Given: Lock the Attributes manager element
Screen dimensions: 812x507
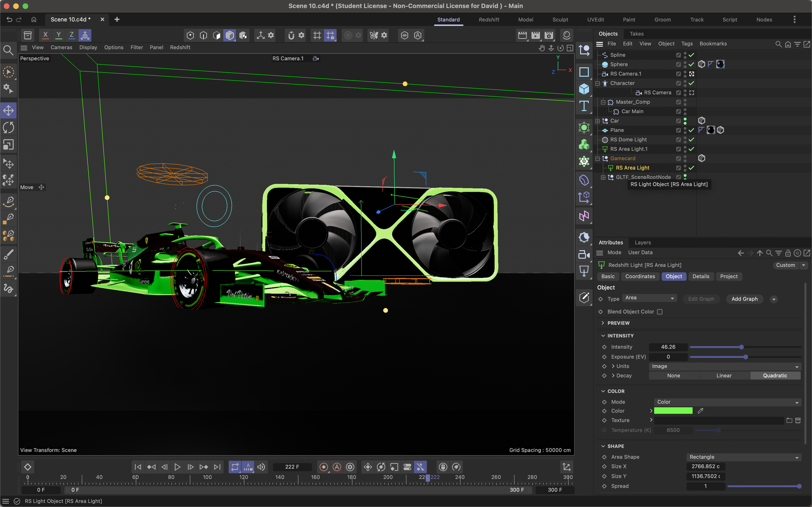Looking at the screenshot, I should tap(788, 253).
